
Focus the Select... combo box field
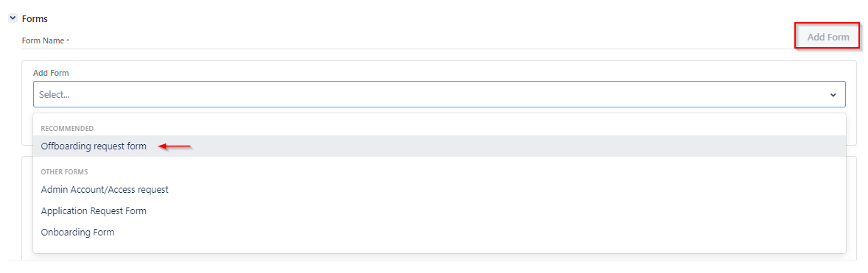coord(439,94)
